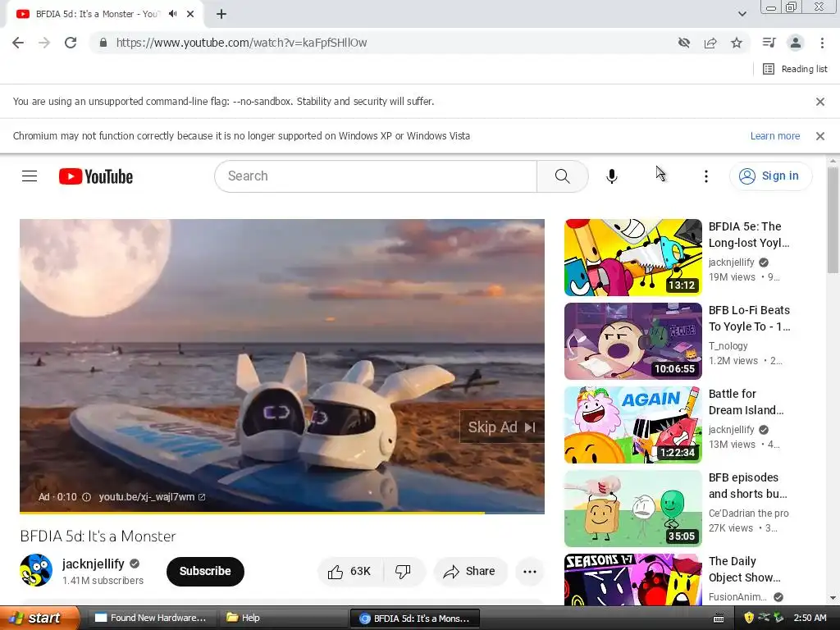
Task: Dislike the video
Action: click(404, 572)
